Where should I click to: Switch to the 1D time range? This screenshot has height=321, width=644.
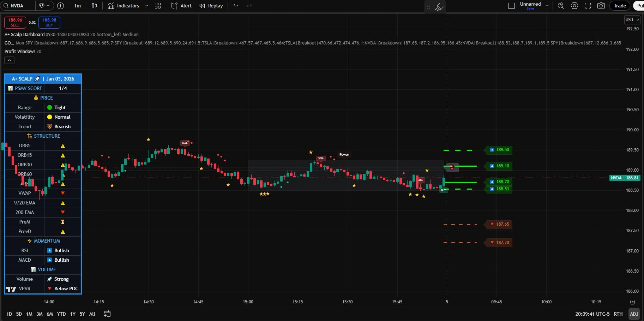click(x=9, y=314)
